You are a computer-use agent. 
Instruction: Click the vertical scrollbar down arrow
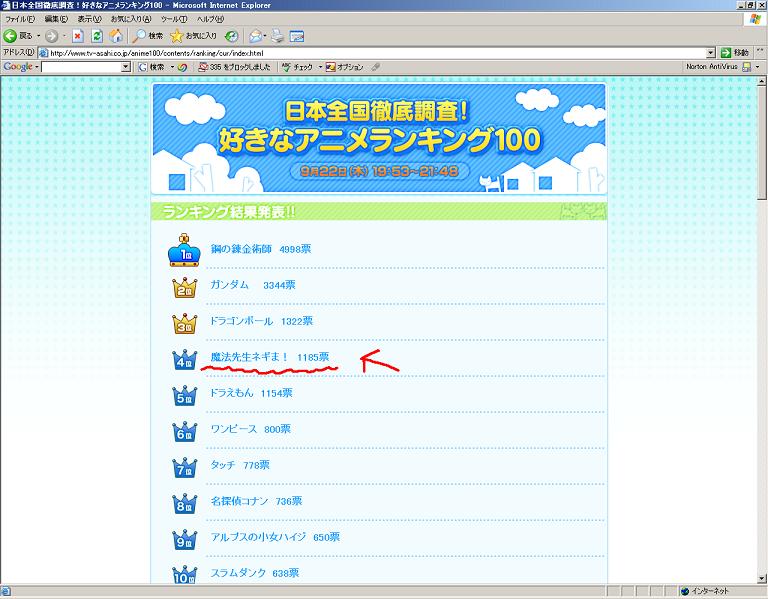tap(762, 579)
